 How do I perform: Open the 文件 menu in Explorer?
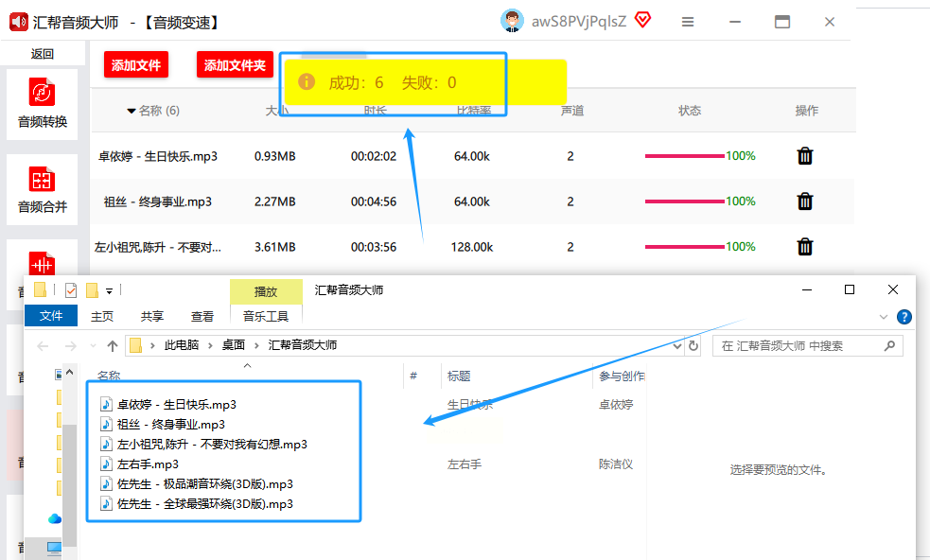pyautogui.click(x=51, y=316)
